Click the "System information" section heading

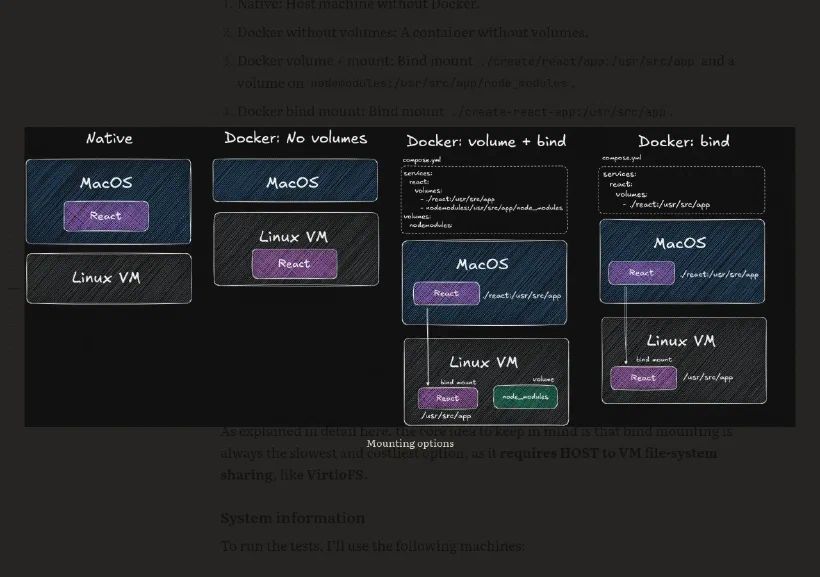click(292, 518)
